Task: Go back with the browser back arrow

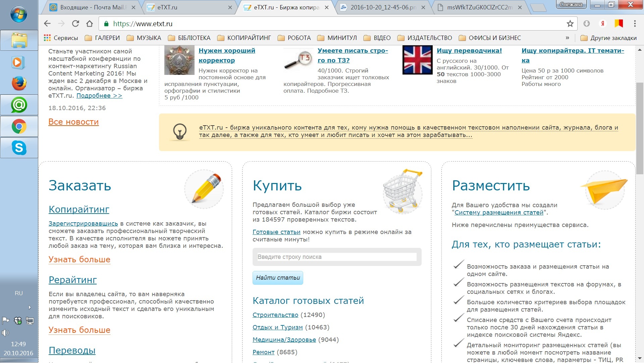Action: [47, 24]
